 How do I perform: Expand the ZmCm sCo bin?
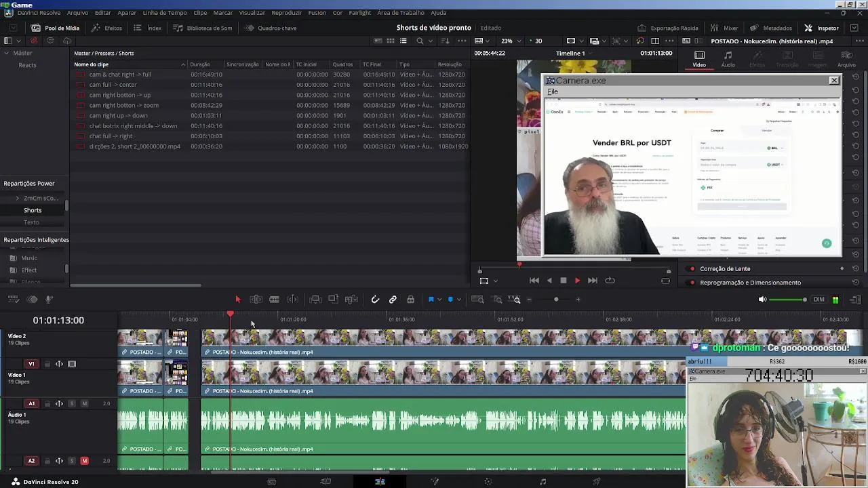point(18,199)
